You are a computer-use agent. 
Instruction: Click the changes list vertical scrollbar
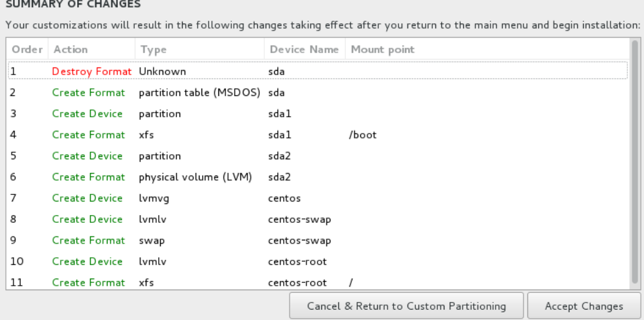coord(636,162)
